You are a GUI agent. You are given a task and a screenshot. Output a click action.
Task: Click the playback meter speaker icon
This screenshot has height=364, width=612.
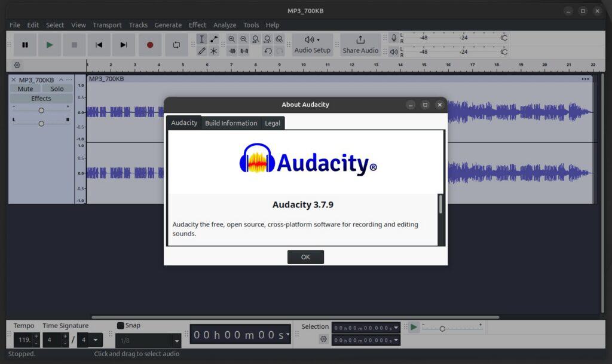point(394,51)
